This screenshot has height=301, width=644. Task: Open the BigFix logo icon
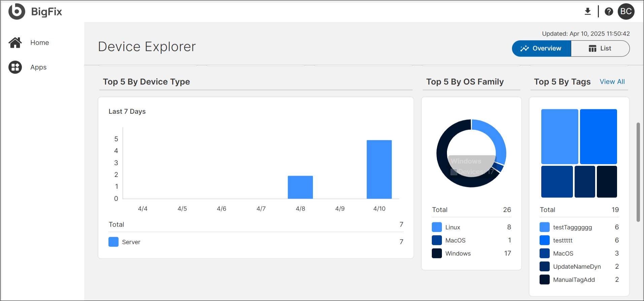point(16,11)
